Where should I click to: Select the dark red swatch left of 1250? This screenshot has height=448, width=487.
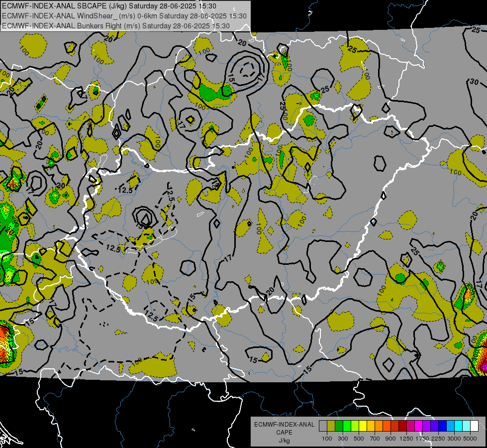403,426
